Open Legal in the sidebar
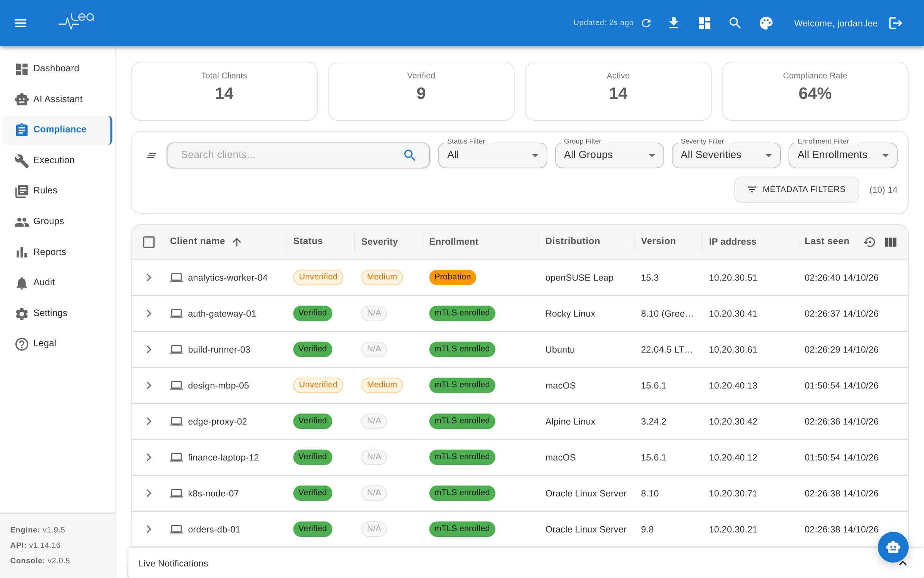This screenshot has width=924, height=578. (57, 344)
